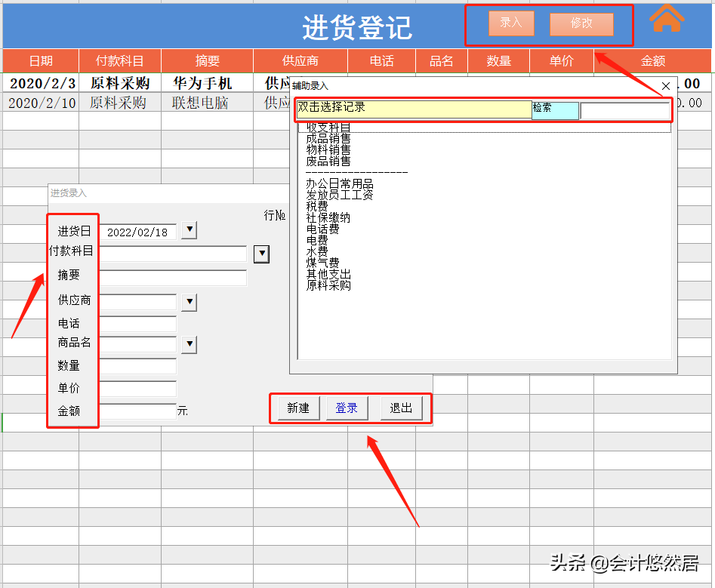Click the 电话 input field
The width and height of the screenshot is (715, 588).
pyautogui.click(x=138, y=324)
